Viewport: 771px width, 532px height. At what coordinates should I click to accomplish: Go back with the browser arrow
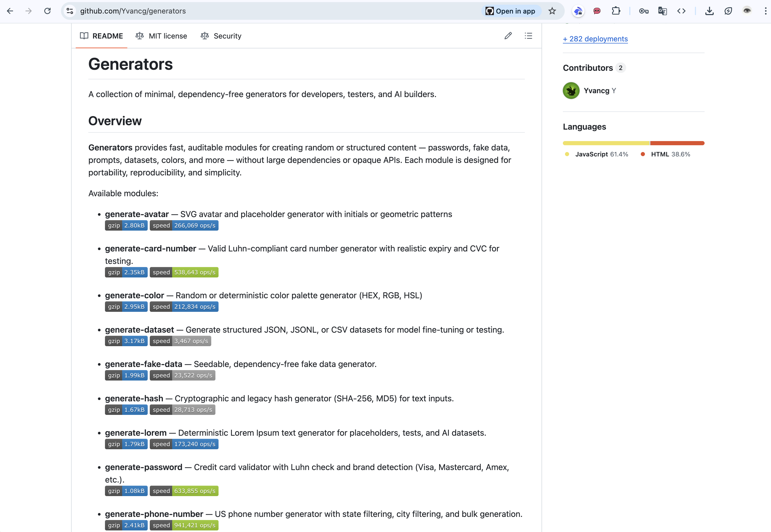click(10, 11)
